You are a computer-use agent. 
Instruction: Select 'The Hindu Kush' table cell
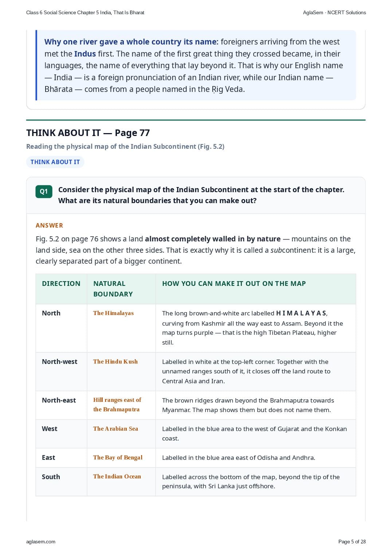click(x=115, y=362)
